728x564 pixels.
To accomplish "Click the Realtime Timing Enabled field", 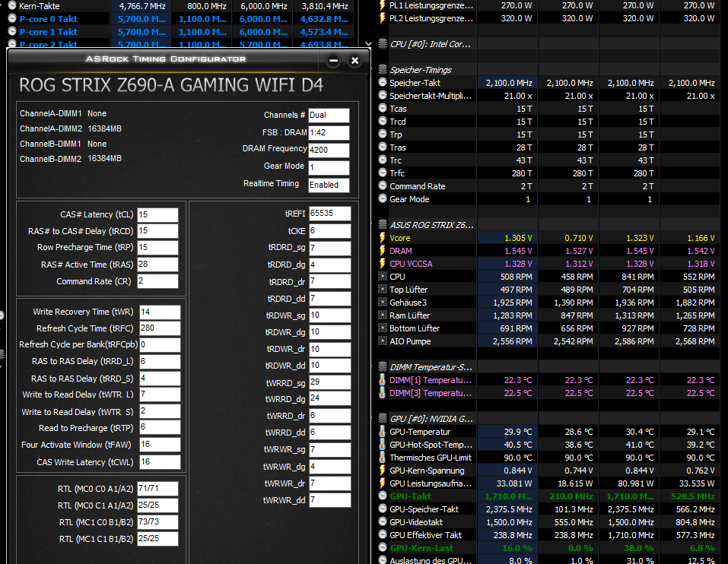I will click(329, 185).
